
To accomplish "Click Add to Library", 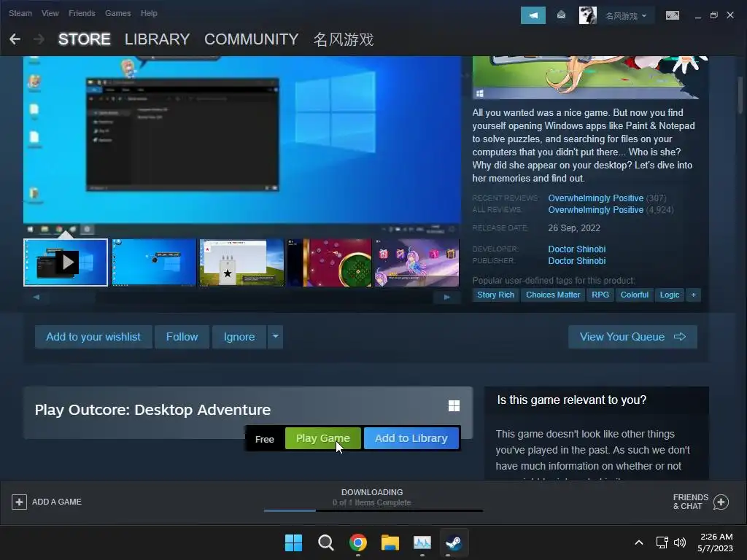I will coord(411,438).
